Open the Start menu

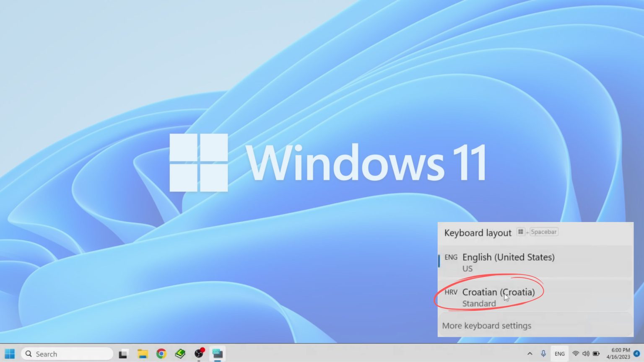(9, 354)
